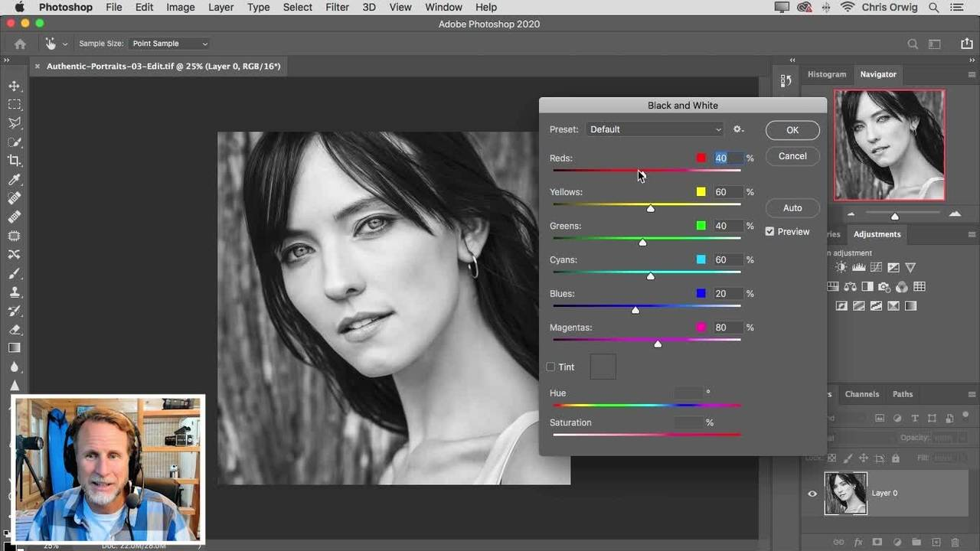Click the Brightness/Contrast adjustment icon
This screenshot has height=551, width=980.
pyautogui.click(x=841, y=267)
